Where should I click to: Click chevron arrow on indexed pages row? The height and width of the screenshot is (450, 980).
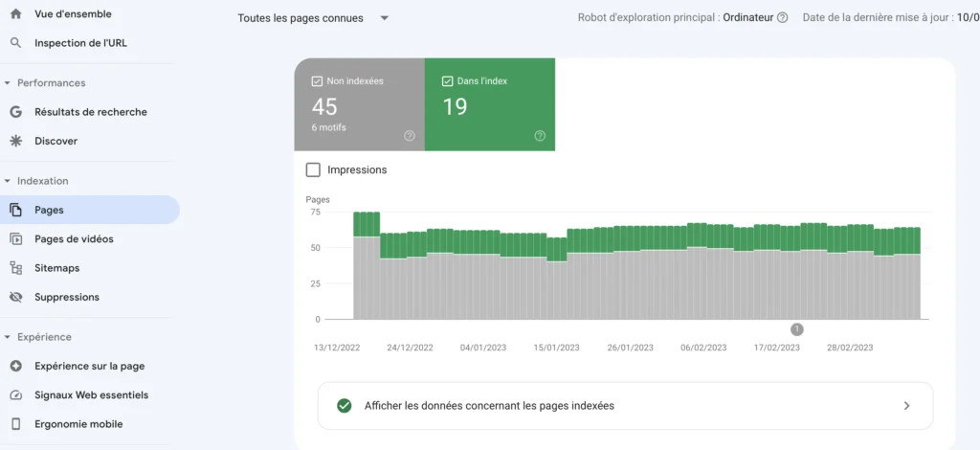coord(907,406)
